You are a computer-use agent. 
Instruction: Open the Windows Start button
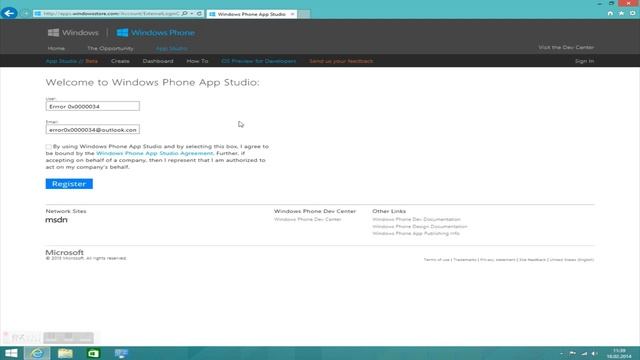tap(11, 353)
